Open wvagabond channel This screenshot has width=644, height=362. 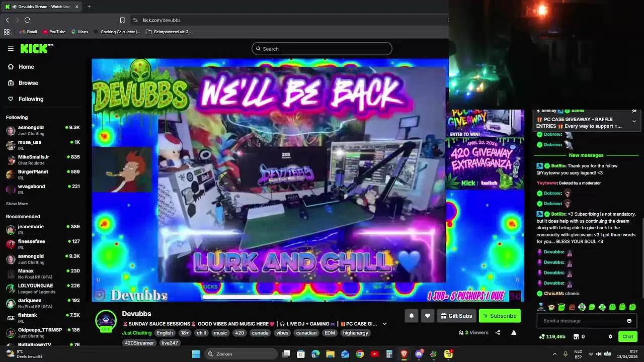[x=43, y=189]
